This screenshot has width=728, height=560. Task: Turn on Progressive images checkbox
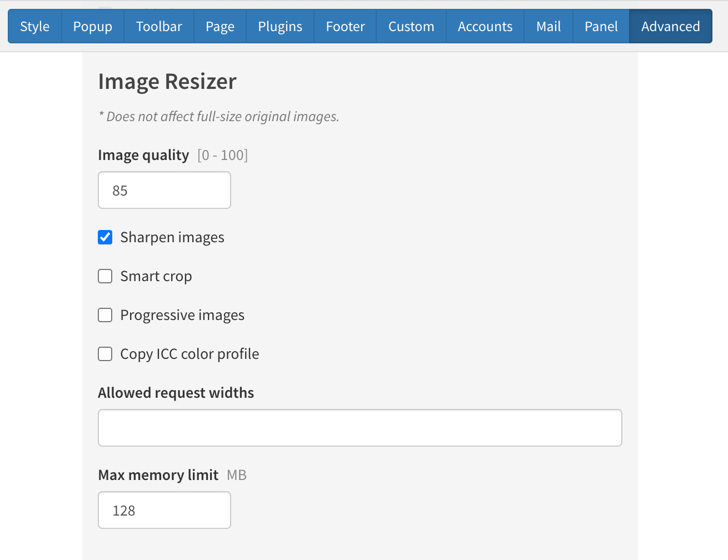point(105,315)
